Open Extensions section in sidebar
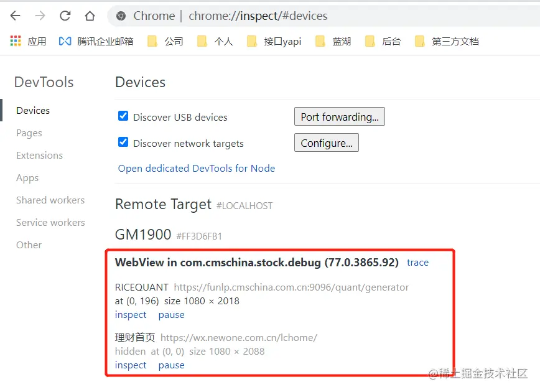This screenshot has height=392, width=540. 40,156
